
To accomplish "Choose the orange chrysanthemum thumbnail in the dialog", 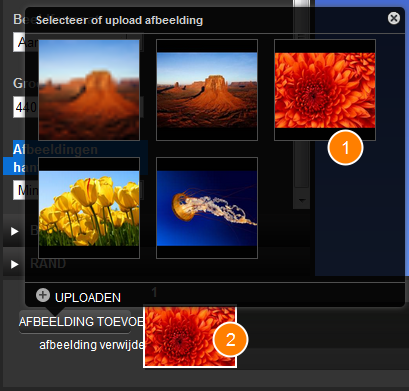I will point(325,90).
